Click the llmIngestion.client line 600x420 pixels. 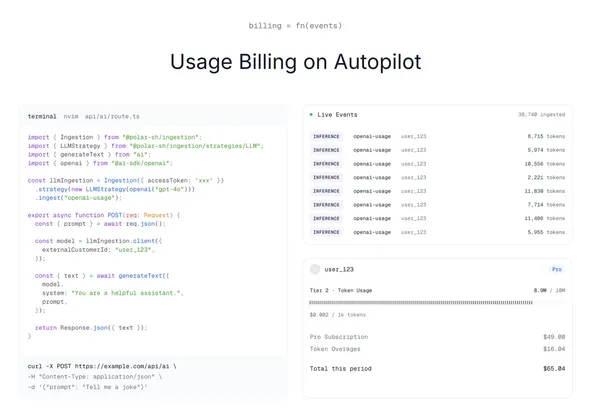point(99,241)
